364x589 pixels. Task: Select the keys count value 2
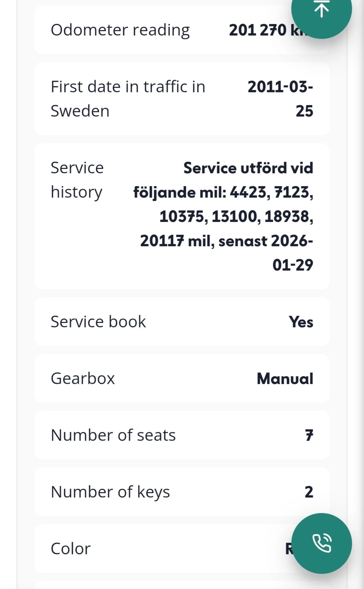point(309,492)
